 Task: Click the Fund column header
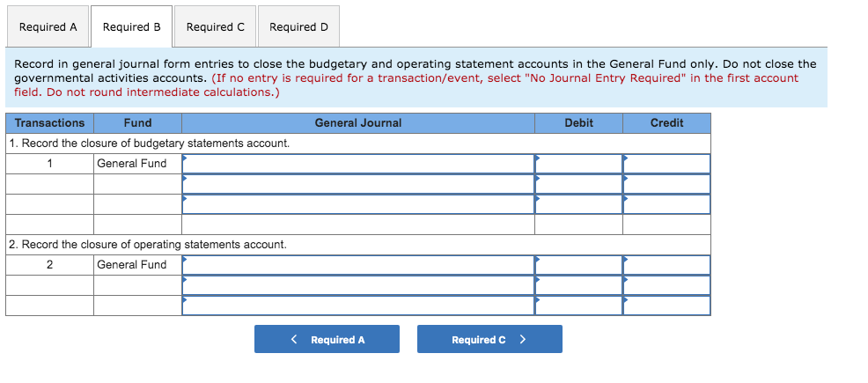click(138, 123)
